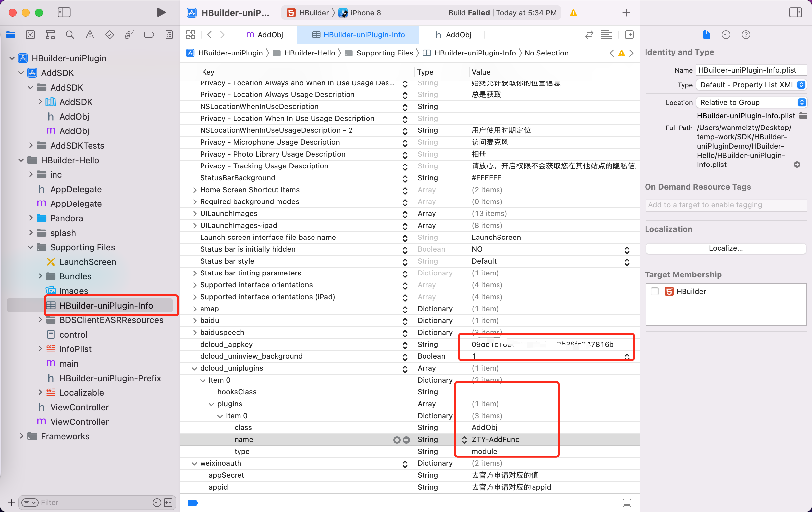The width and height of the screenshot is (812, 512).
Task: Open the filter options menu in navigator
Action: [30, 503]
